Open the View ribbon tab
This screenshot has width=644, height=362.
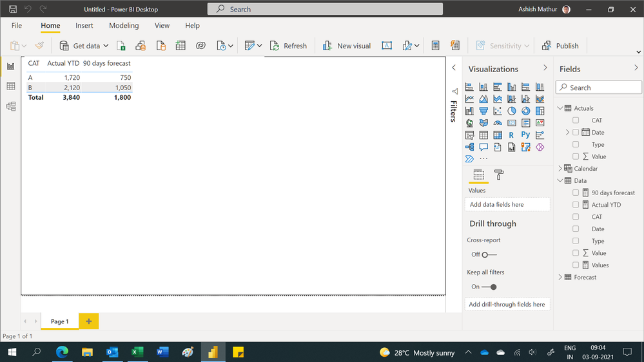(x=162, y=26)
